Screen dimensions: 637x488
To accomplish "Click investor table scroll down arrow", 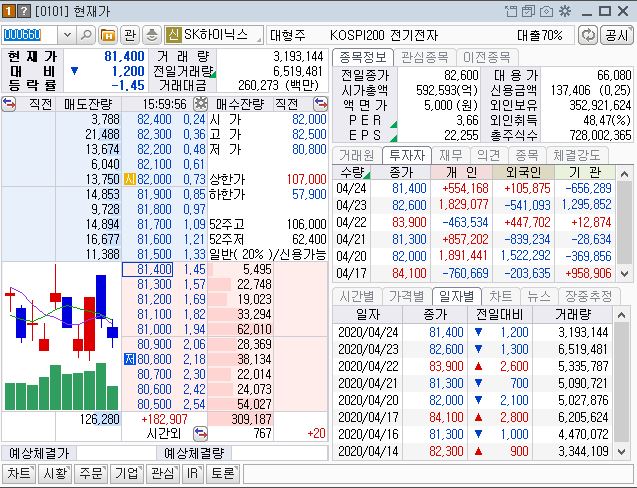I will [624, 274].
